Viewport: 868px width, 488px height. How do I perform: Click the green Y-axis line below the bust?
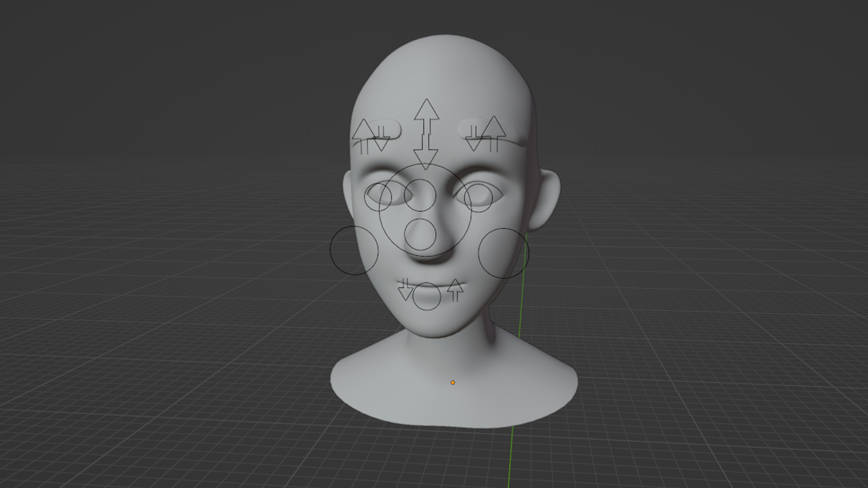click(510, 456)
